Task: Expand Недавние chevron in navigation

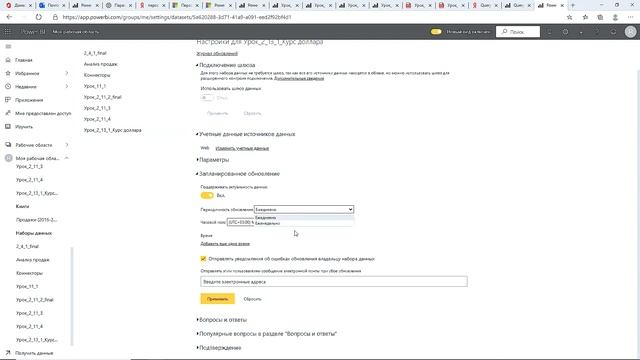Action: (67, 87)
